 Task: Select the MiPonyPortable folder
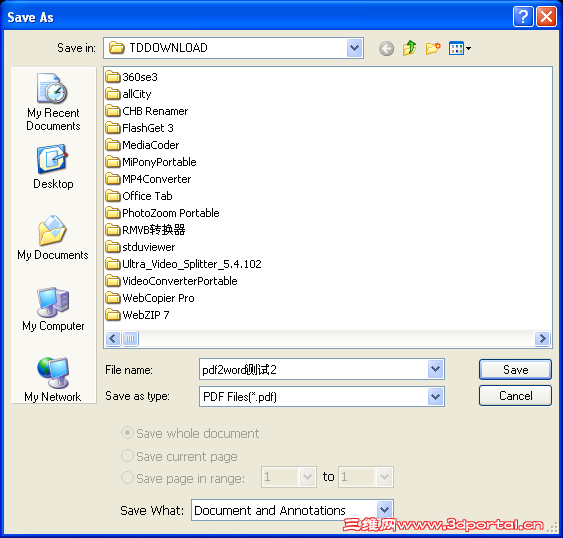(x=151, y=162)
